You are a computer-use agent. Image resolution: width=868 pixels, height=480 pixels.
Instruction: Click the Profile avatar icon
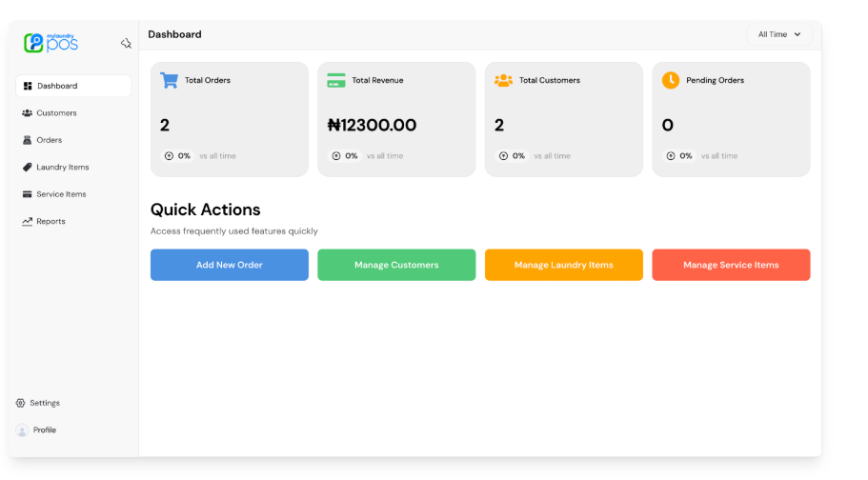[x=22, y=430]
